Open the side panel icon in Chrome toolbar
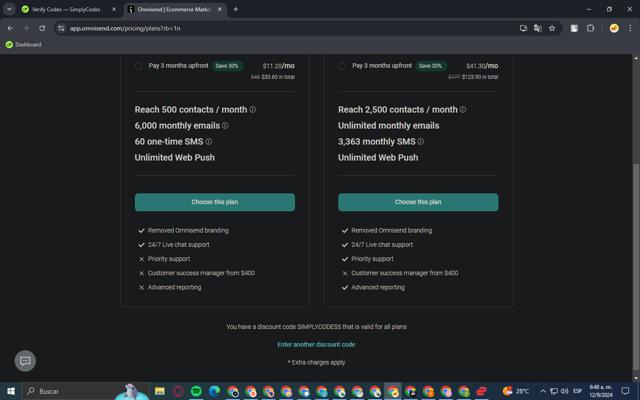This screenshot has height=400, width=640. (574, 28)
